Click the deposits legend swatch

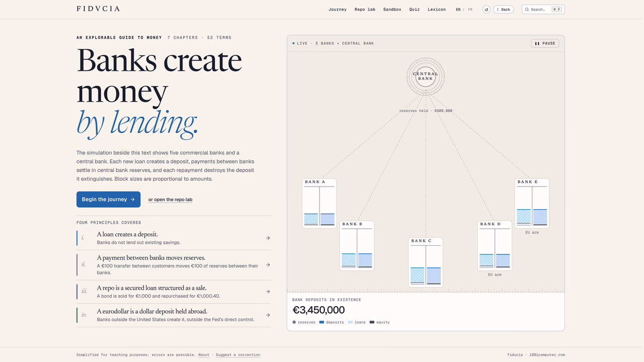322,322
